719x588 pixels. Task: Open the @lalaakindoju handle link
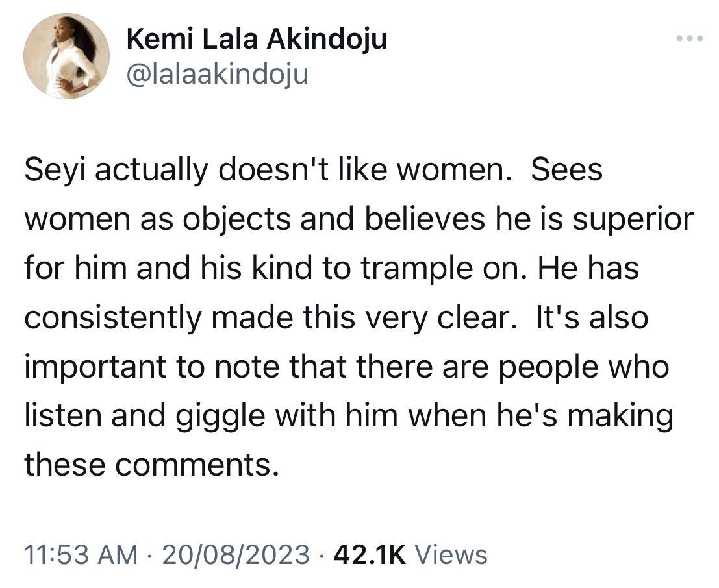click(217, 74)
